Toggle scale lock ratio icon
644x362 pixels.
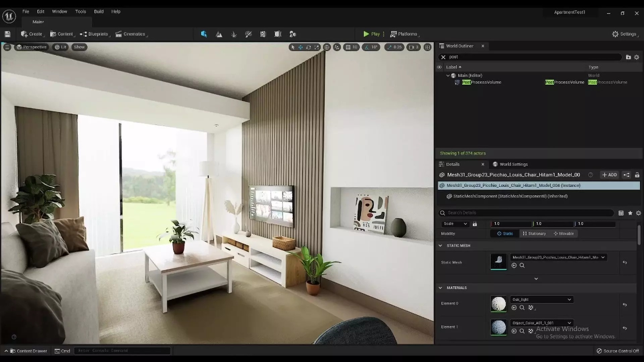pos(475,224)
